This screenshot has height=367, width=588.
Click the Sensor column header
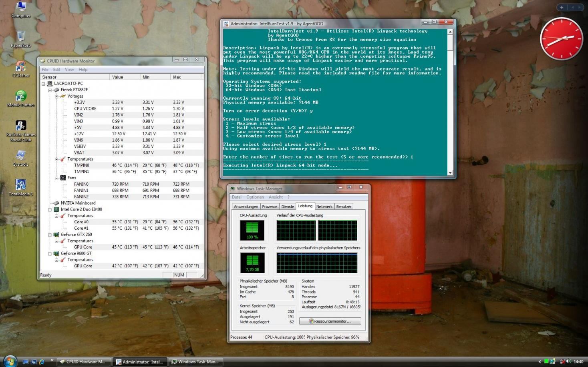[75, 77]
